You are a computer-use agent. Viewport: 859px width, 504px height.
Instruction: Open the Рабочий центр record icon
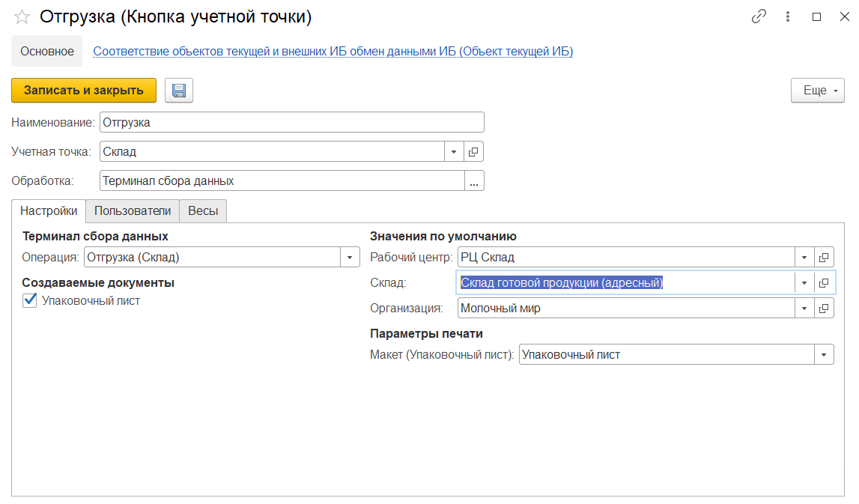click(824, 258)
